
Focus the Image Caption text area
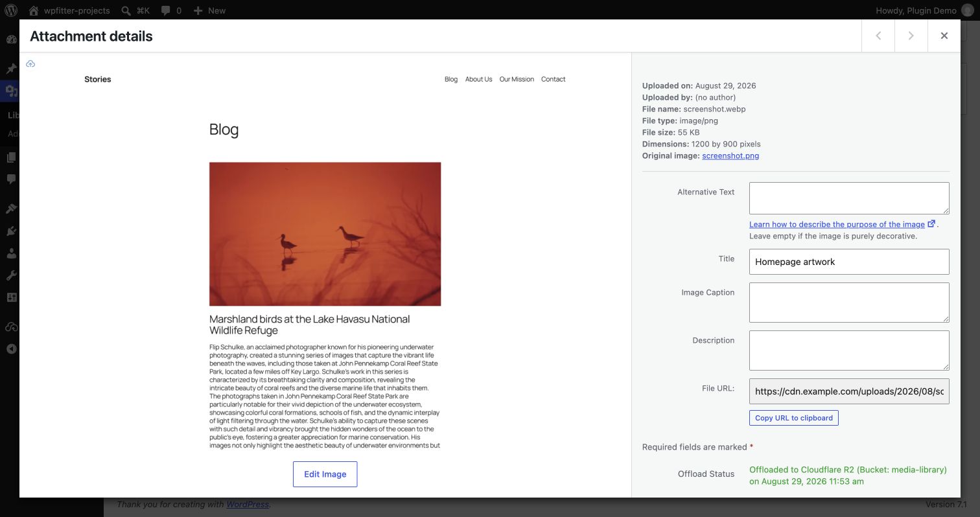[x=849, y=303]
